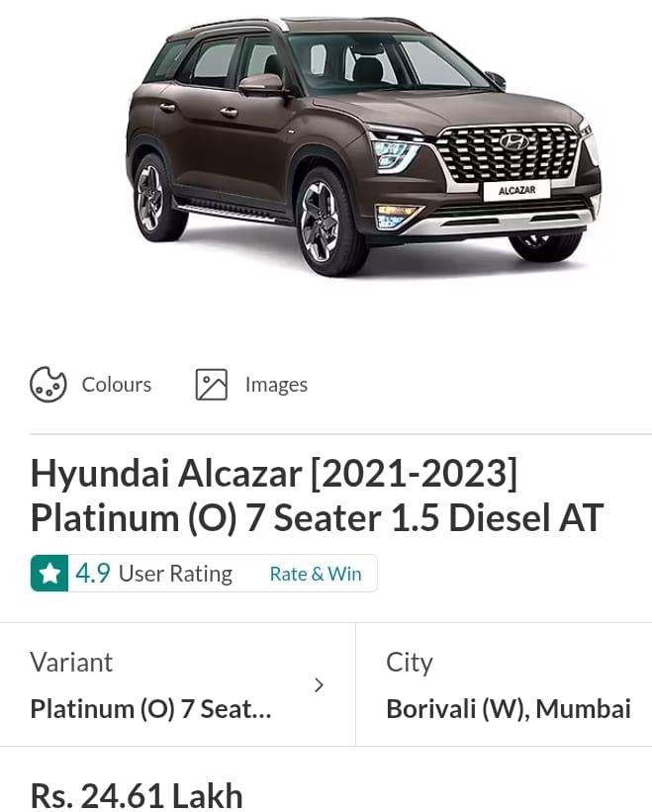Click the Hyundai logo on the car grille

pos(514,142)
